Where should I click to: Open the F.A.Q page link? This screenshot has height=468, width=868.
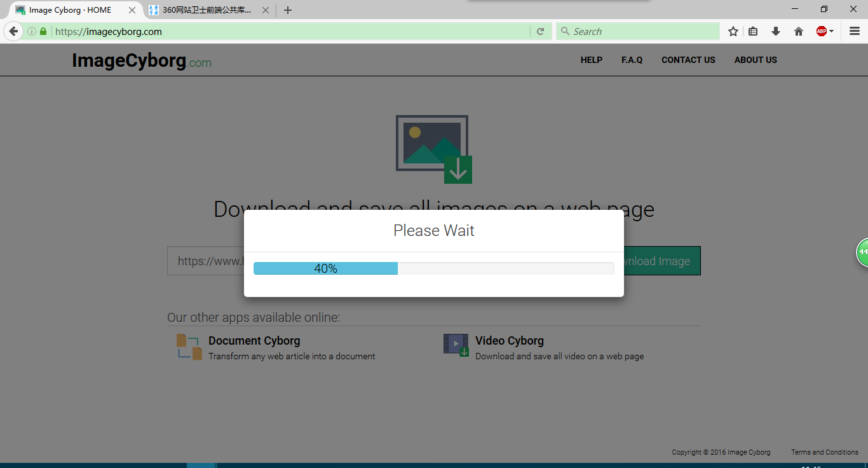[x=632, y=60]
